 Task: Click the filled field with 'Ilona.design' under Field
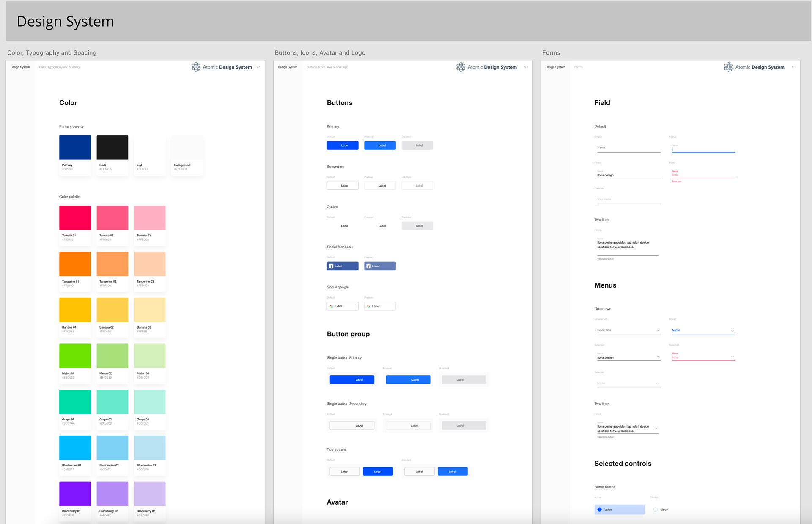click(628, 173)
